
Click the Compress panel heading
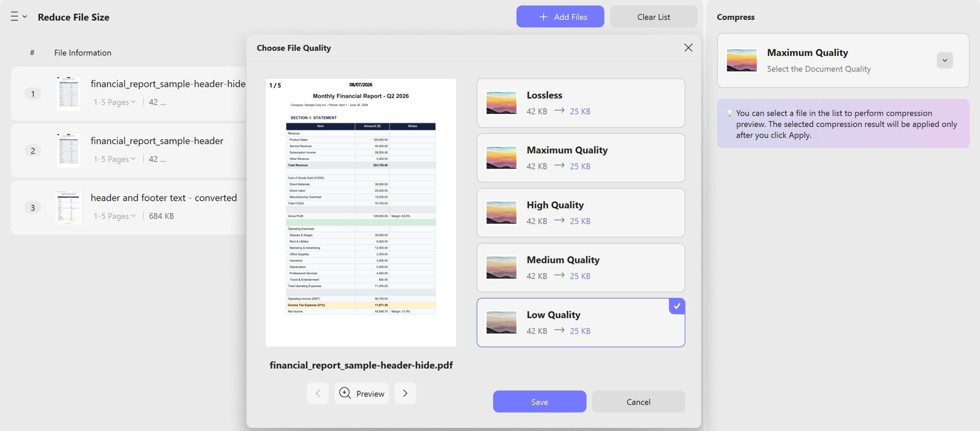click(735, 17)
